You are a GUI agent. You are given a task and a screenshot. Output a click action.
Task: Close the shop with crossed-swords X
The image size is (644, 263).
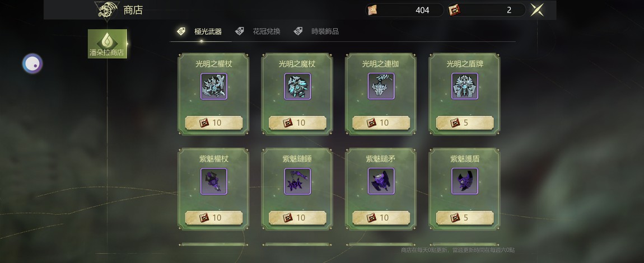coord(537,10)
